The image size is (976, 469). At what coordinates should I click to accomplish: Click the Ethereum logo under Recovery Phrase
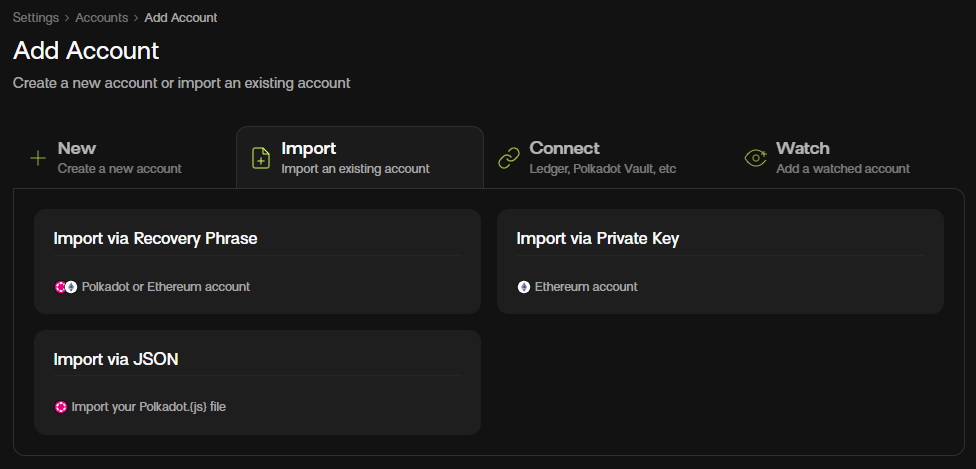click(71, 287)
